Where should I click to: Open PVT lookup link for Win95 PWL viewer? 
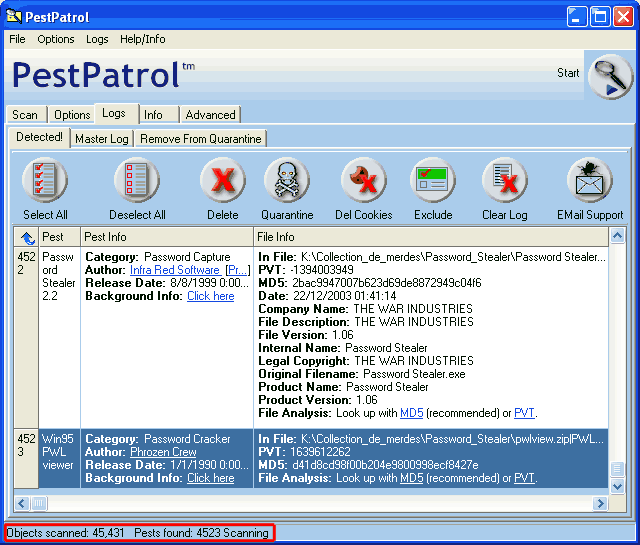click(x=524, y=478)
